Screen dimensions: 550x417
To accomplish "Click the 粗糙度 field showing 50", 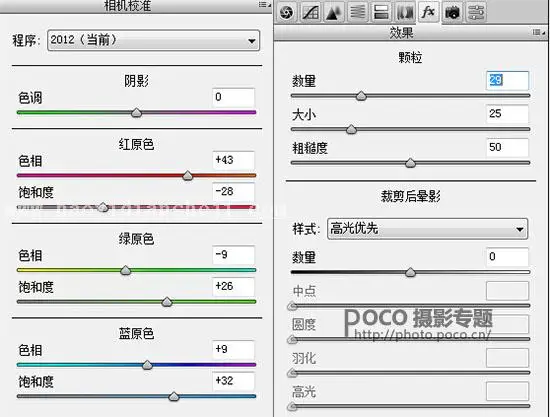I will [x=507, y=147].
